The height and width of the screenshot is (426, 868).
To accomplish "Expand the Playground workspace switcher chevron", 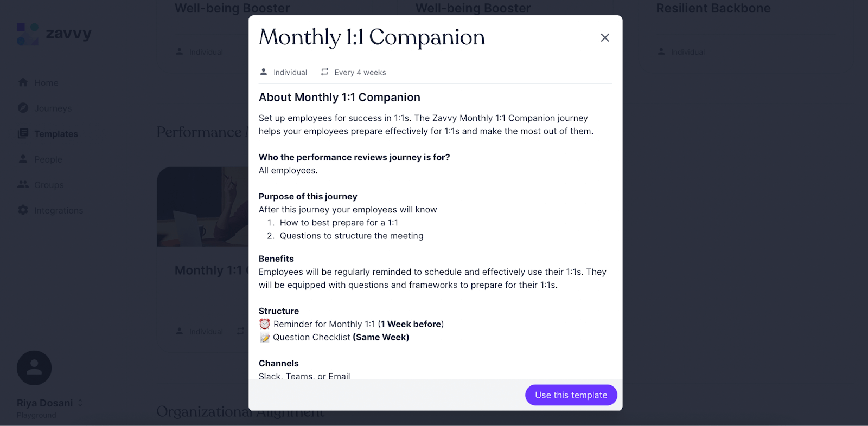I will [x=79, y=403].
